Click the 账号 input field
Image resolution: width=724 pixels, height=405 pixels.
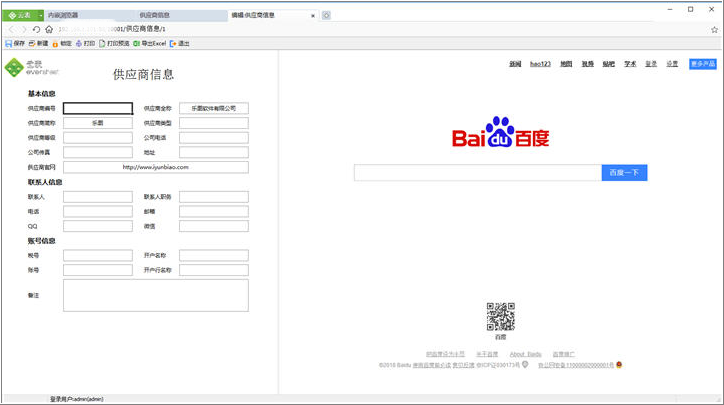[98, 270]
